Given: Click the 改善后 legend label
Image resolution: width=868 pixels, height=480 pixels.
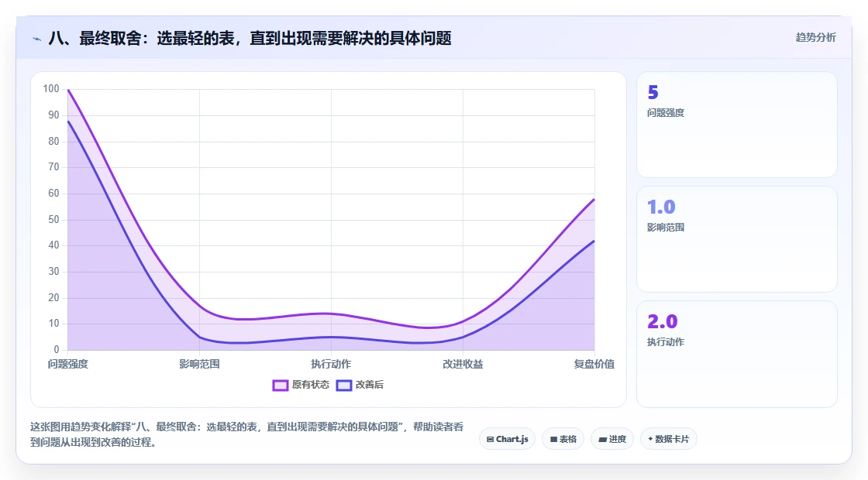Looking at the screenshot, I should click(x=369, y=384).
